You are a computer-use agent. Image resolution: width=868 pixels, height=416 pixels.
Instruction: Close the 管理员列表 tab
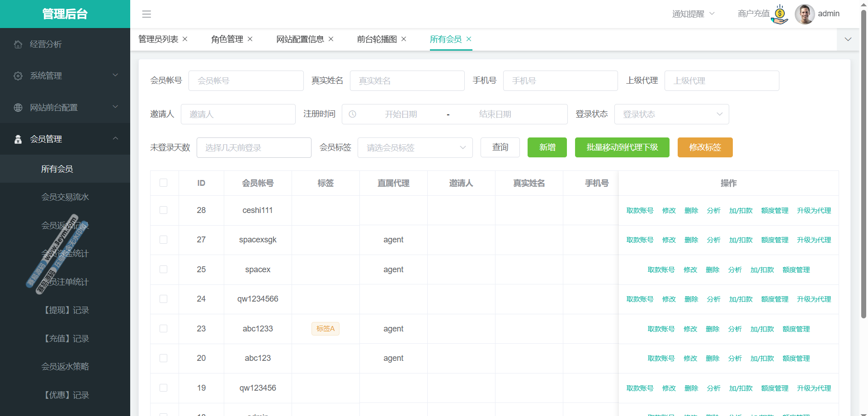(185, 39)
